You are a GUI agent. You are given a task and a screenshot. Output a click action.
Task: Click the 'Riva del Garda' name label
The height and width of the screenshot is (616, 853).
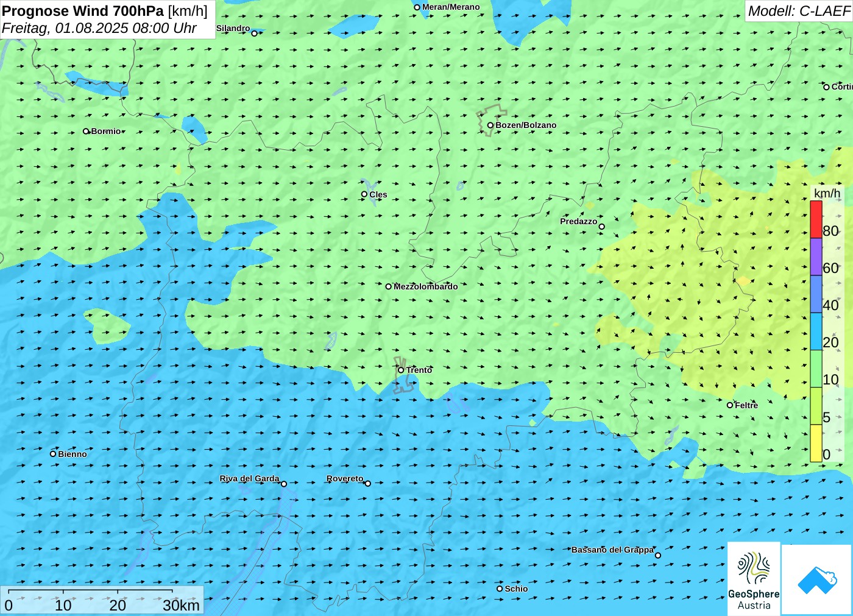coord(249,479)
